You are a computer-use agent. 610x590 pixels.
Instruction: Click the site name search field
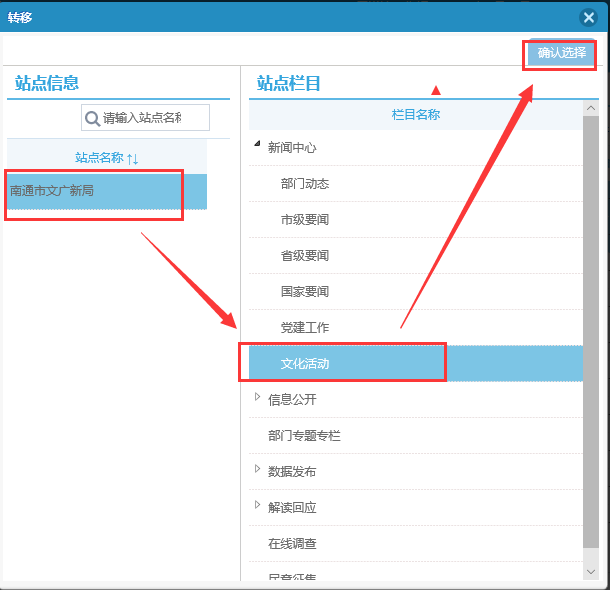145,117
